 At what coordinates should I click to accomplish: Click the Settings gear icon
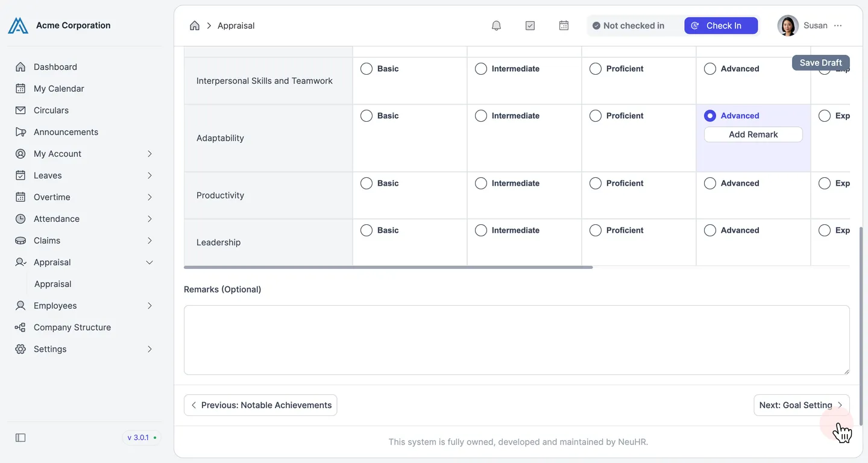coord(20,349)
